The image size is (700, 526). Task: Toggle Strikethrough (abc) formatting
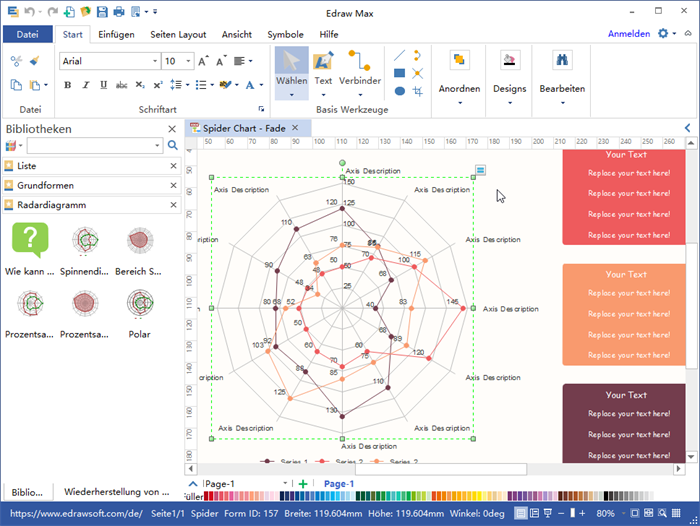121,85
